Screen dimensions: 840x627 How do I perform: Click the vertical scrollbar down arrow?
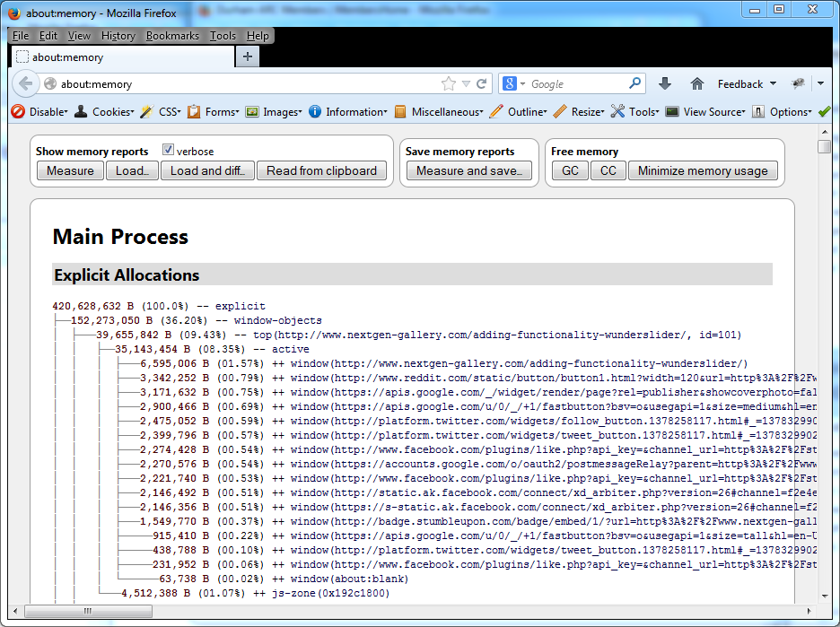824,596
